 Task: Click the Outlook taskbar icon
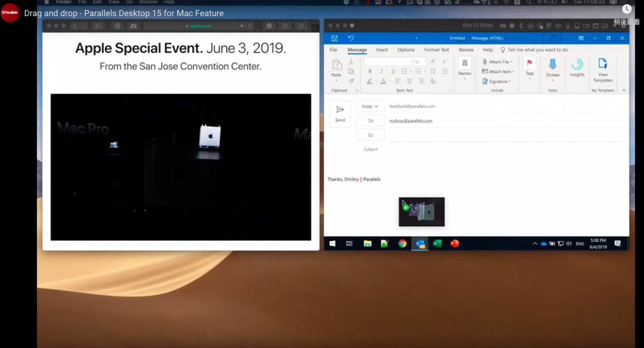(420, 243)
